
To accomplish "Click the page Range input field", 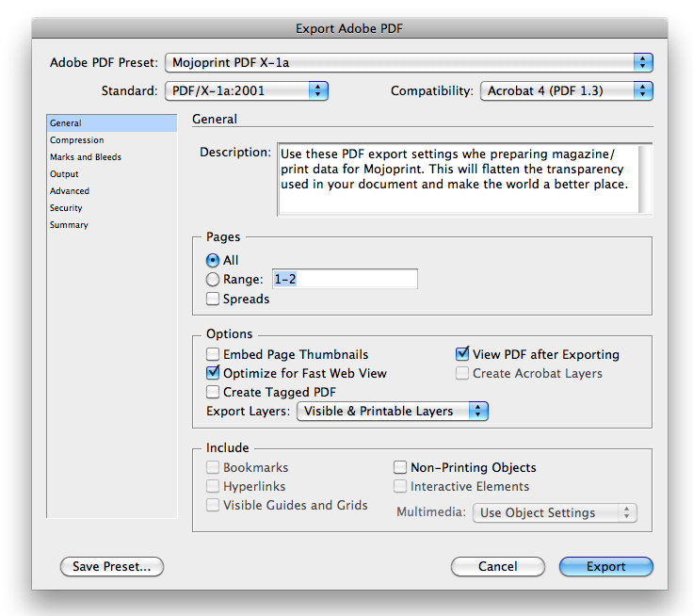I will pyautogui.click(x=344, y=280).
